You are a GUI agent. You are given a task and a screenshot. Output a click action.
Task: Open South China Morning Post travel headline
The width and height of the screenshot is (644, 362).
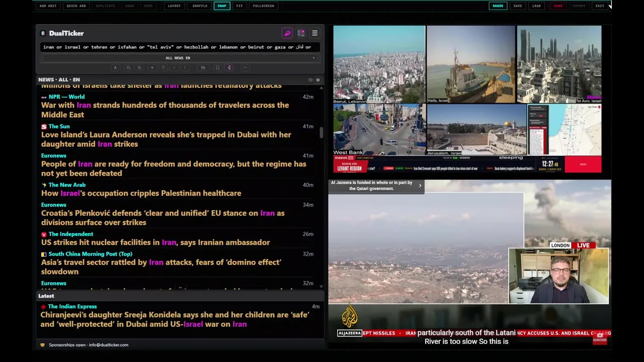coord(161,266)
